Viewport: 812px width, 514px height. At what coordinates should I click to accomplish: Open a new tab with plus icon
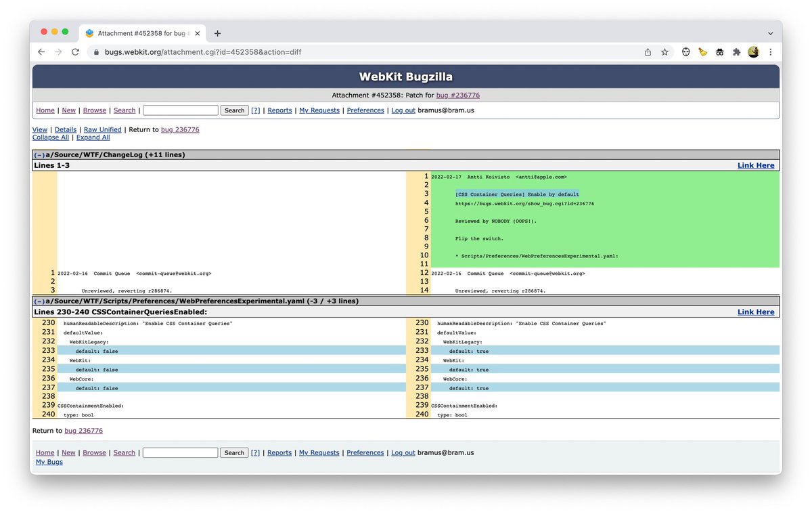217,33
